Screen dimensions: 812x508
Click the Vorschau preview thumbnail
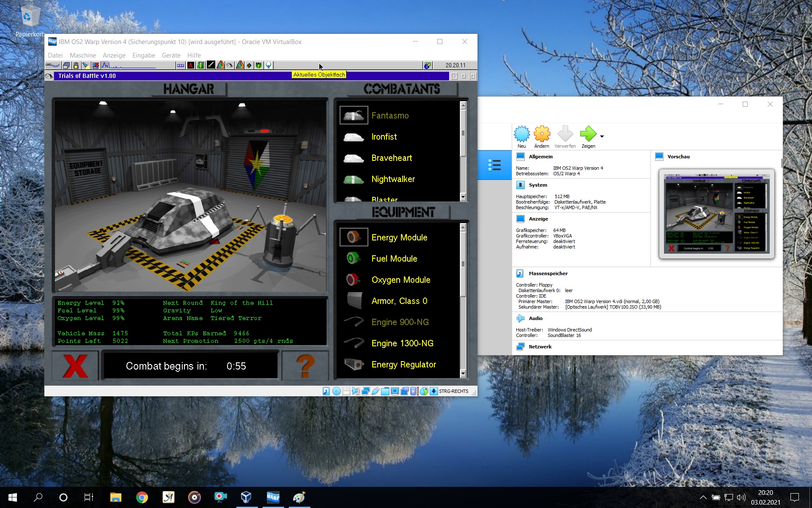(x=716, y=213)
